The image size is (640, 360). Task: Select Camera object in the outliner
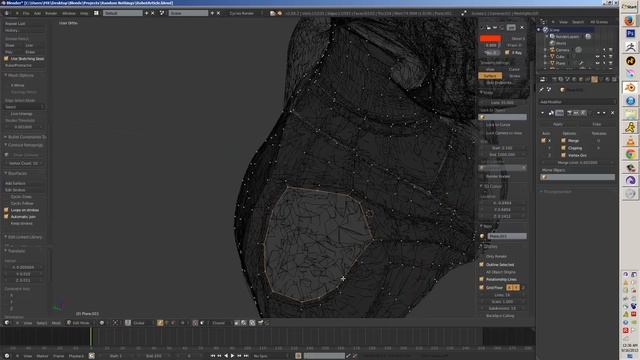[x=562, y=50]
